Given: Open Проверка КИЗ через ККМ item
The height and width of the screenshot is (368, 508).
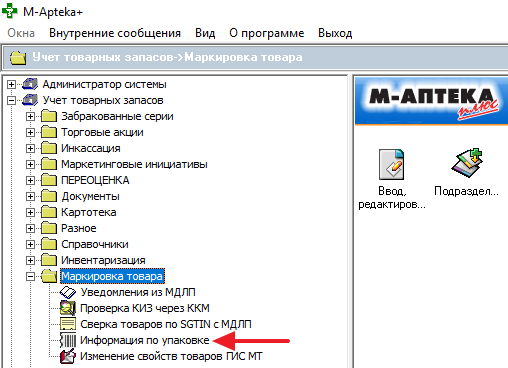Looking at the screenshot, I should 145,308.
